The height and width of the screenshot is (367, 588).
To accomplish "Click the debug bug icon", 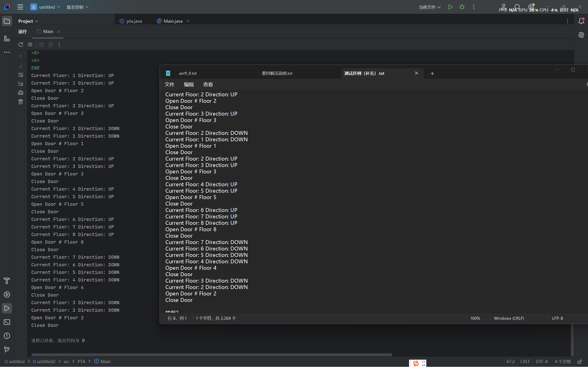I will (x=462, y=7).
